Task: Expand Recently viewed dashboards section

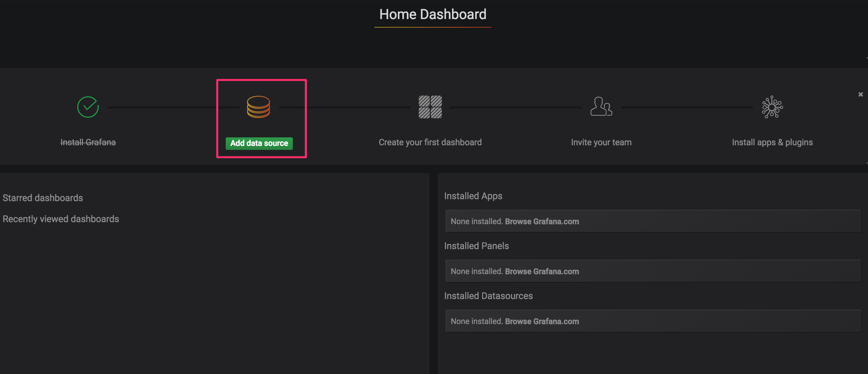Action: (61, 219)
